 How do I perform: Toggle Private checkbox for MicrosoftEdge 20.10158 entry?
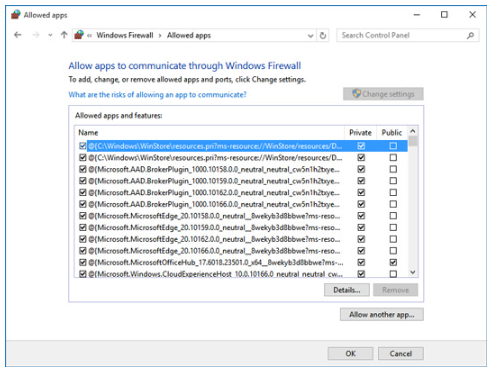pyautogui.click(x=361, y=216)
